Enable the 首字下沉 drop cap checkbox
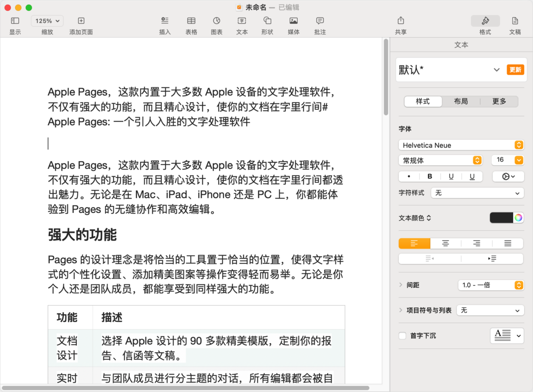533x392 pixels. pos(403,336)
